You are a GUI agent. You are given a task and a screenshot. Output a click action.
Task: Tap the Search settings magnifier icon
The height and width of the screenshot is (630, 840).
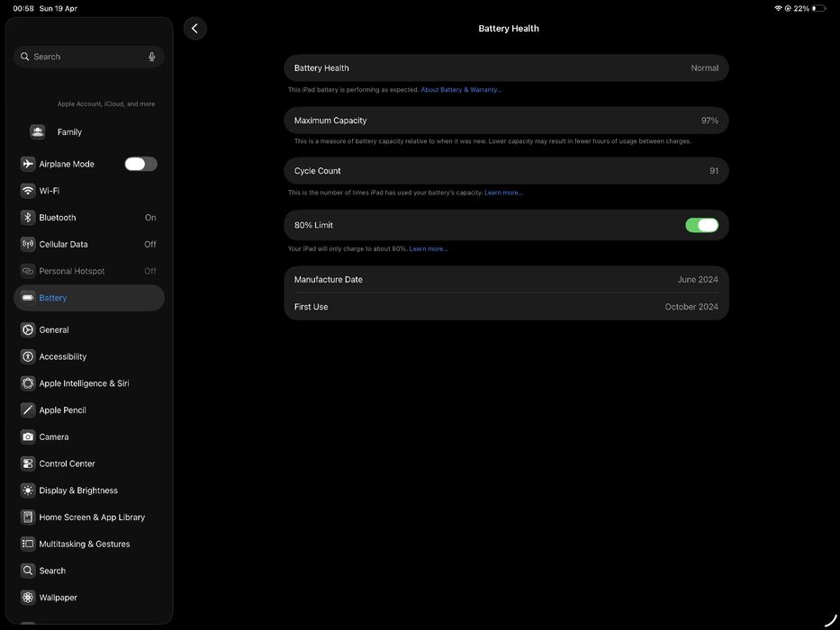pyautogui.click(x=28, y=571)
